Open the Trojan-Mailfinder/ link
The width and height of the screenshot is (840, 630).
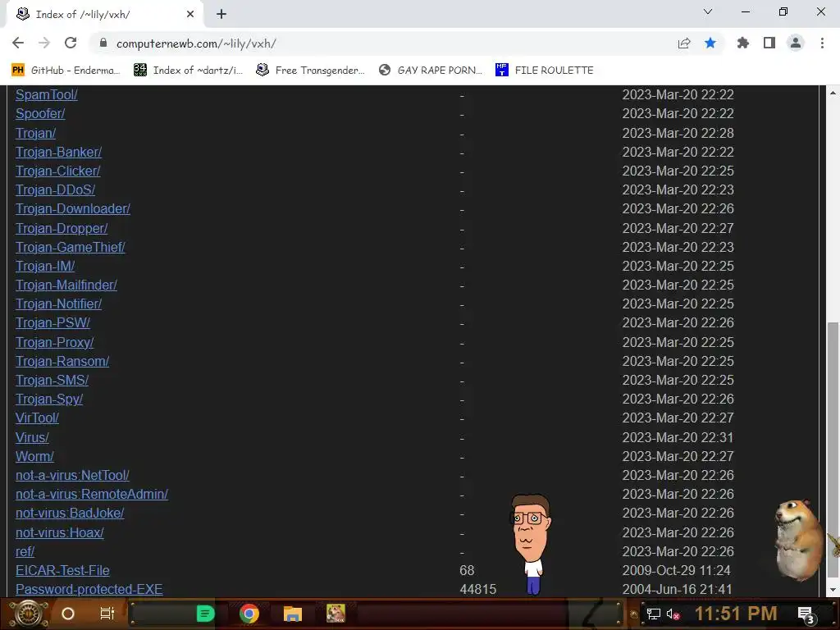click(x=66, y=285)
